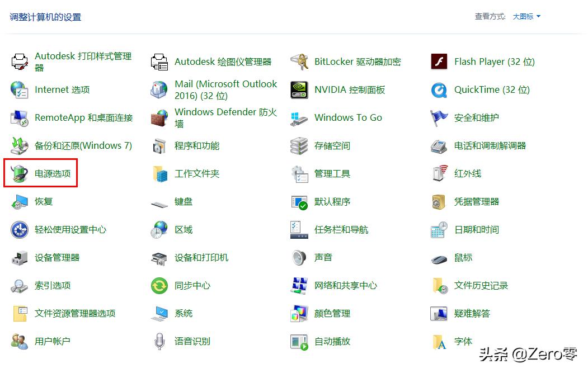Click the 轻松使用设置中心 link
Screen dimensions: 588x373
coord(70,229)
